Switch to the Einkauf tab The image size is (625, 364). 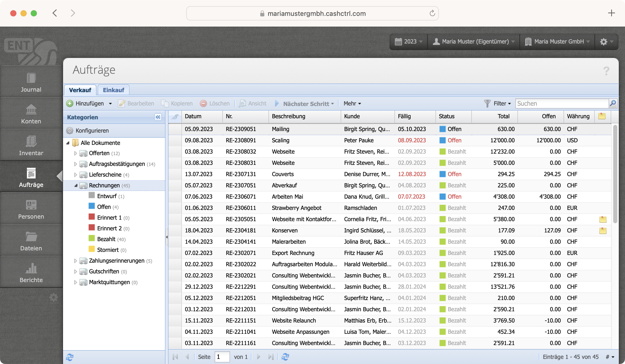click(x=113, y=90)
